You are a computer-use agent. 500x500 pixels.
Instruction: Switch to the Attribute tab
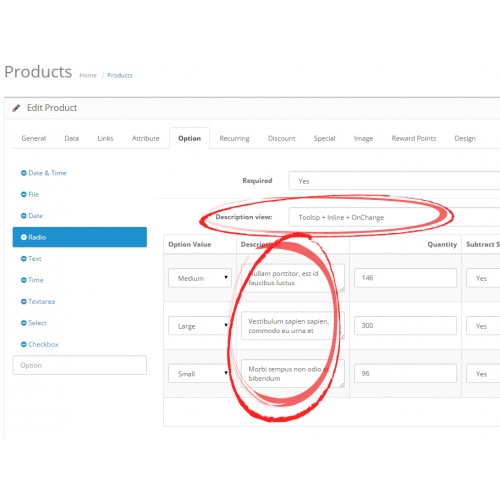pyautogui.click(x=146, y=138)
